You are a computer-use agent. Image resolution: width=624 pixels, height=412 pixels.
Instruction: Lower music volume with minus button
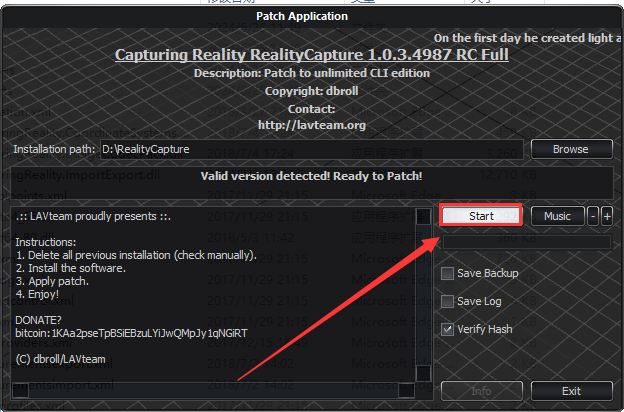click(x=593, y=216)
